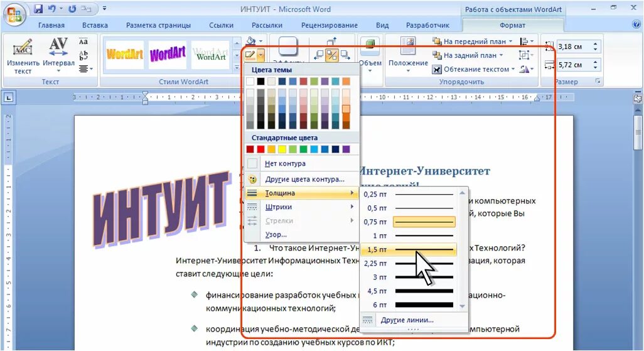This screenshot has width=644, height=351.
Task: Open Изменить текст to edit WordArt text
Action: point(23,57)
